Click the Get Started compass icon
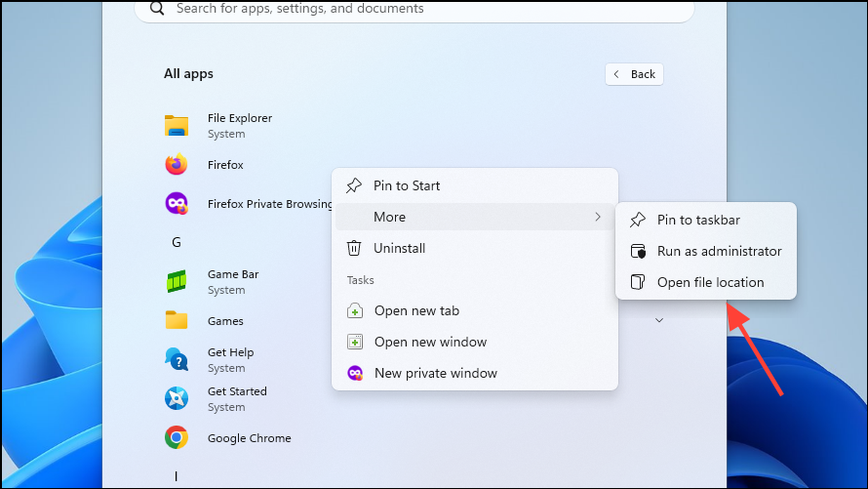Screen dimensions: 868x489 click(x=177, y=399)
